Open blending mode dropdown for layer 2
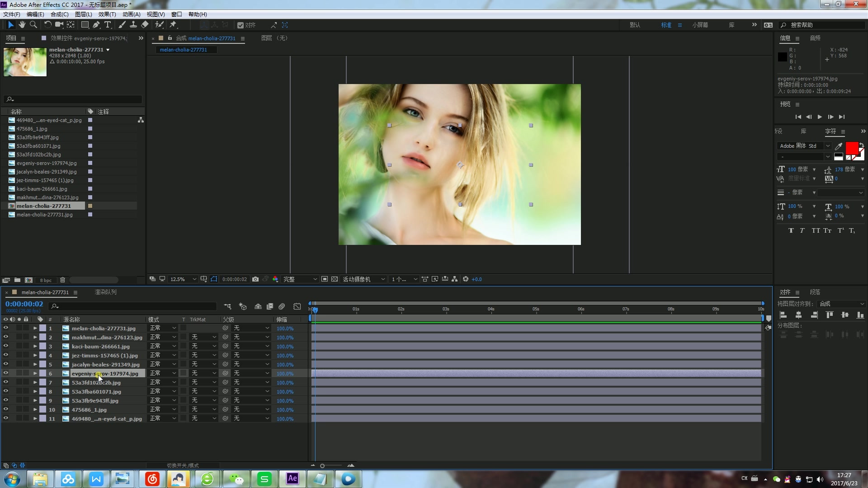Image resolution: width=868 pixels, height=488 pixels. click(x=163, y=337)
